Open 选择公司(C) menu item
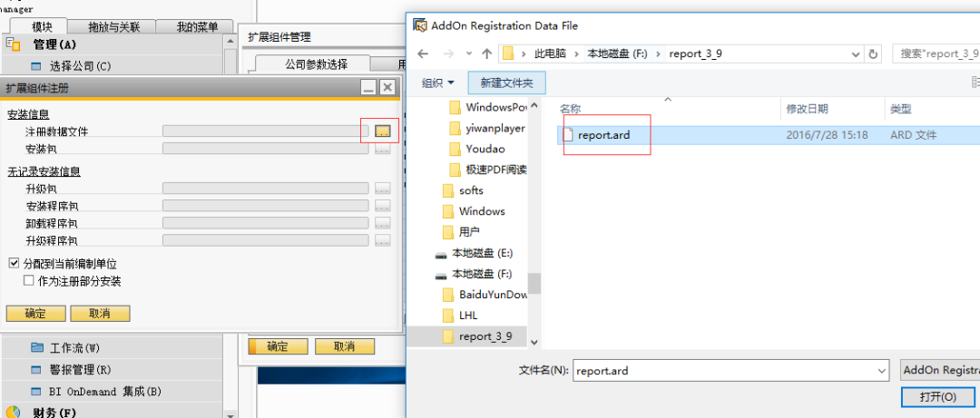The image size is (980, 418). [80, 66]
